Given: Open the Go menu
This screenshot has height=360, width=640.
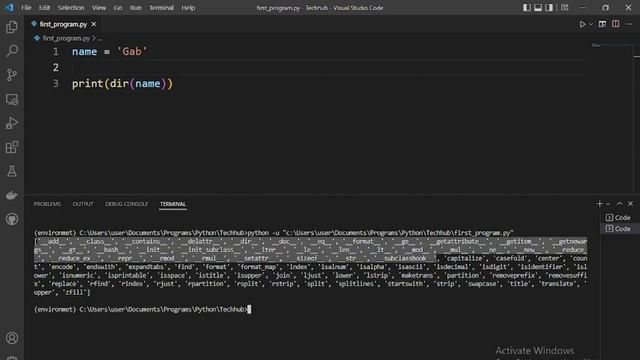Looking at the screenshot, I should pos(118,8).
